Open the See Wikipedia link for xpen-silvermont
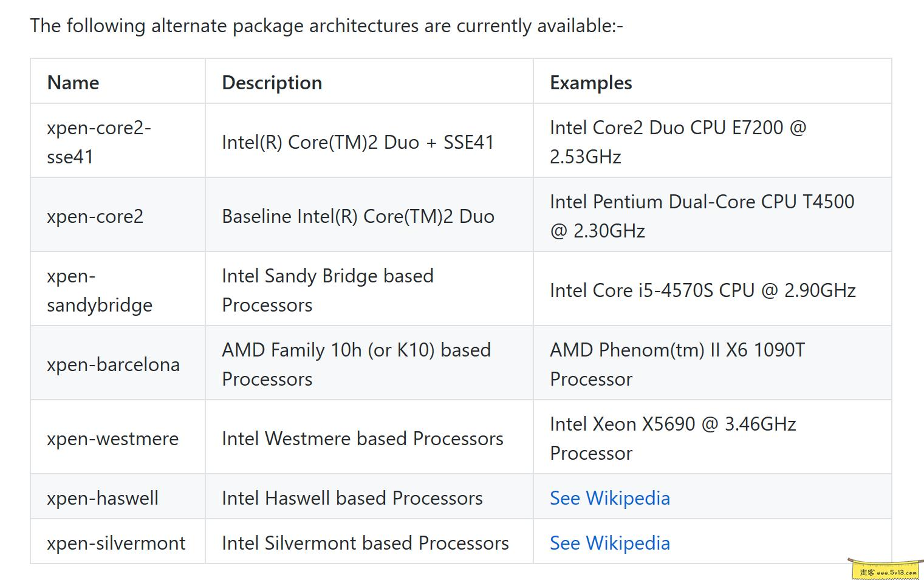 click(609, 543)
